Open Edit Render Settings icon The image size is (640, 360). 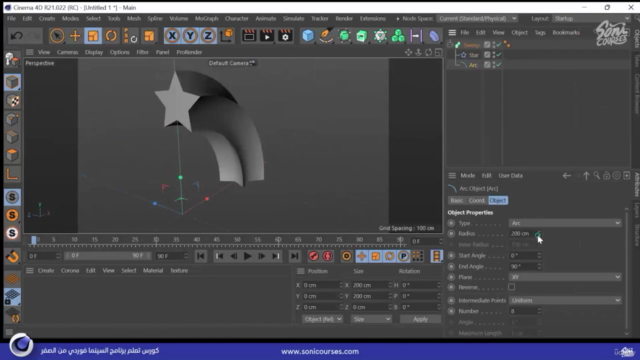[285, 36]
